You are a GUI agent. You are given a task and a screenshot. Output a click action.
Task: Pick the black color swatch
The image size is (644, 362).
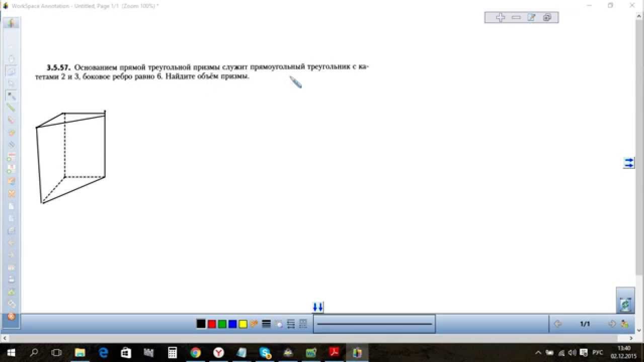pos(201,324)
